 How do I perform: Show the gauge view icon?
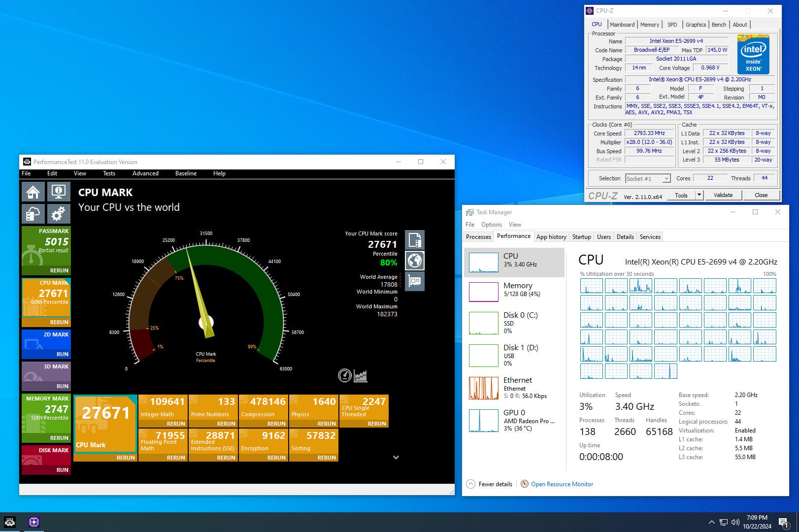click(345, 375)
